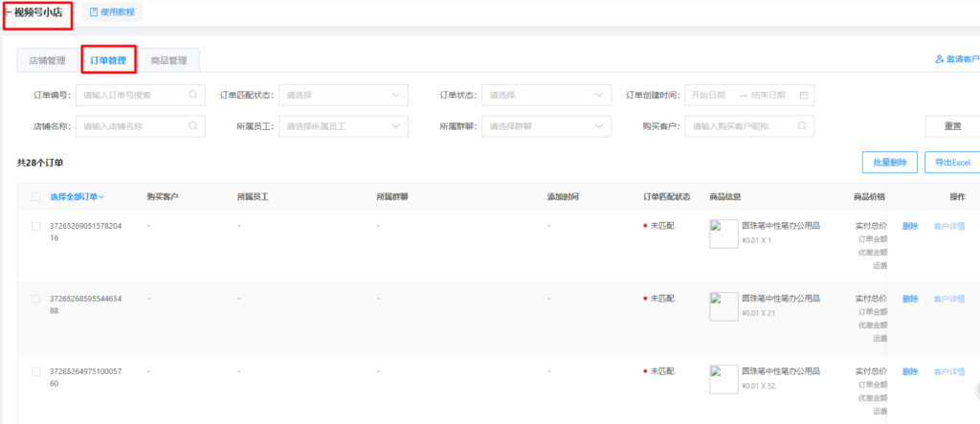This screenshot has height=424, width=980.
Task: Open the 使用教程 tutorial button
Action: tap(113, 11)
